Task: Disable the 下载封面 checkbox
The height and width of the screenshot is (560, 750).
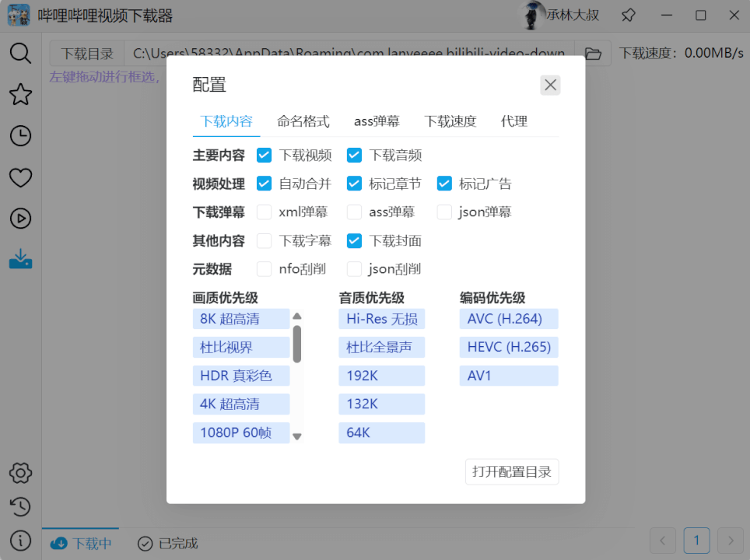Action: 354,240
